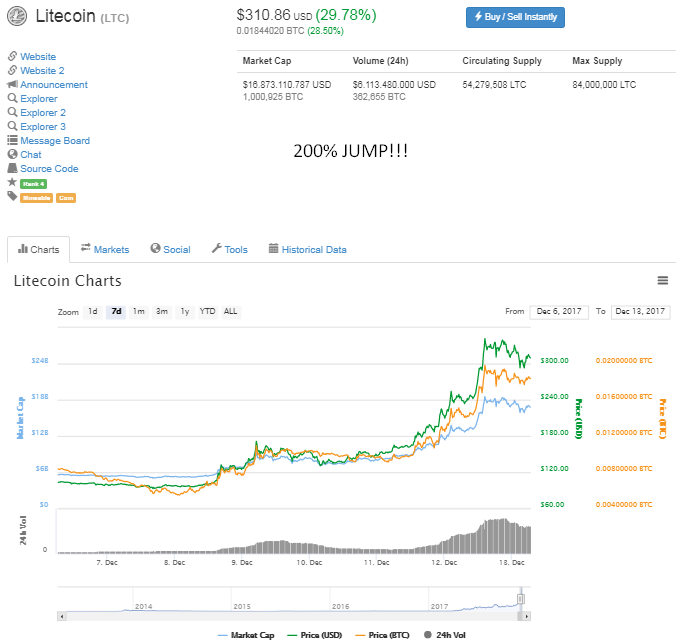The width and height of the screenshot is (679, 640).
Task: Click the list icon beside Message Board
Action: click(12, 140)
